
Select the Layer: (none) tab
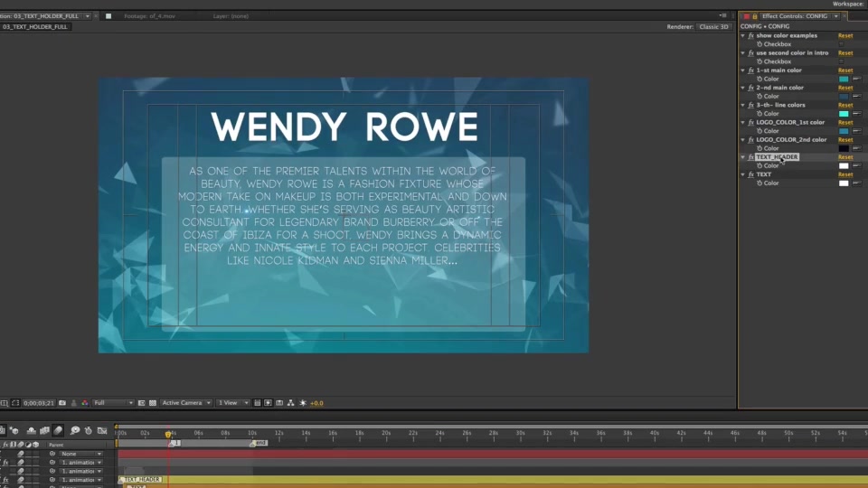pos(231,16)
